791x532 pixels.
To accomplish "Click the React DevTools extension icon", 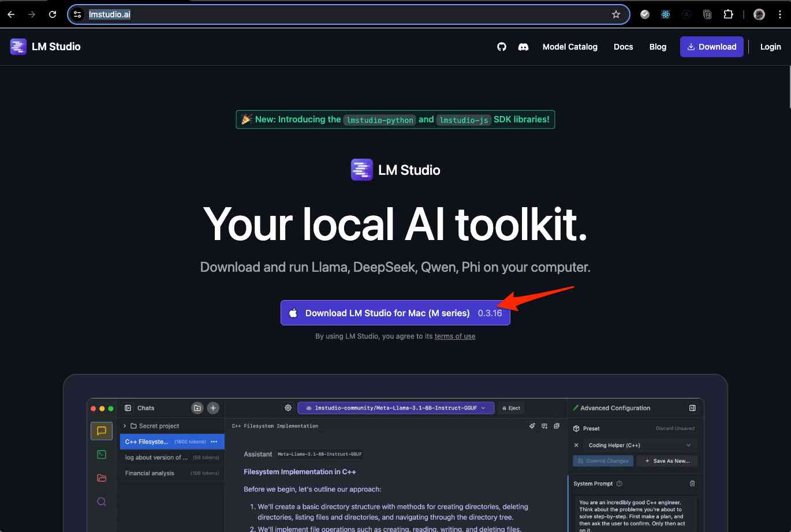I will (x=665, y=14).
